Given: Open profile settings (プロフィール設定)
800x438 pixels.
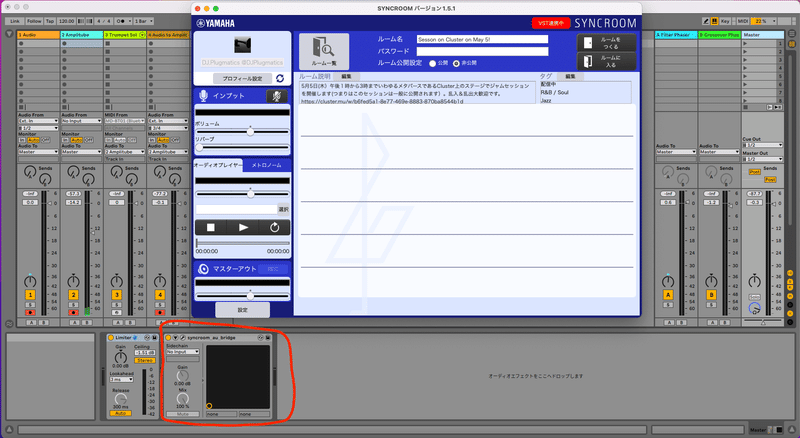Looking at the screenshot, I should [x=242, y=79].
